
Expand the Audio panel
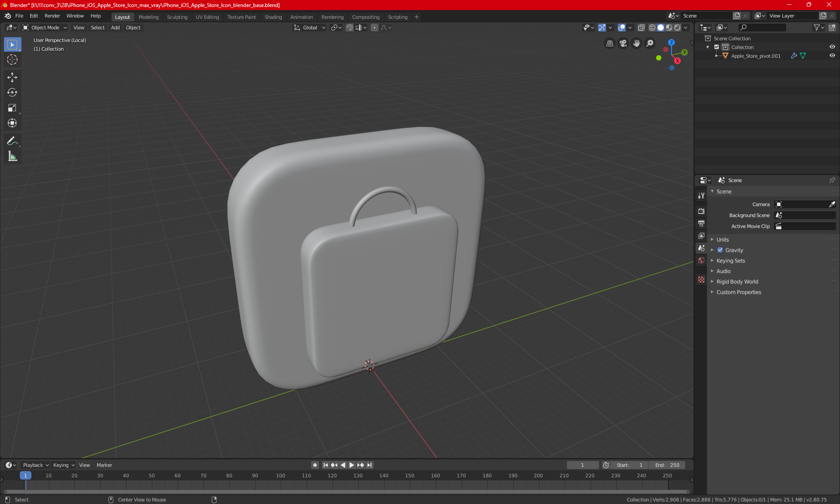click(x=723, y=271)
